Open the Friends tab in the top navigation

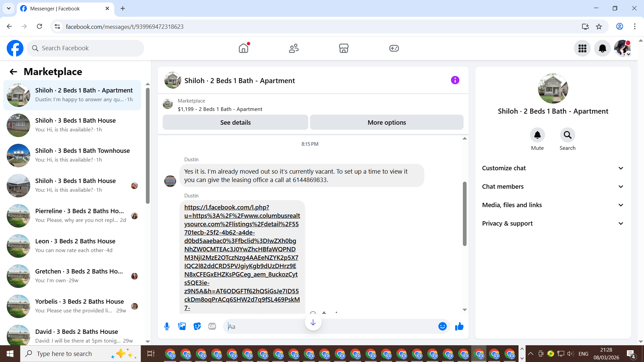[293, 48]
